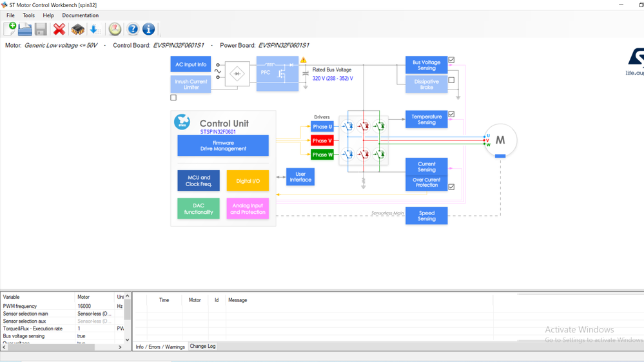Click the pink Analog Input and Protection block
This screenshot has width=644, height=362.
click(248, 209)
